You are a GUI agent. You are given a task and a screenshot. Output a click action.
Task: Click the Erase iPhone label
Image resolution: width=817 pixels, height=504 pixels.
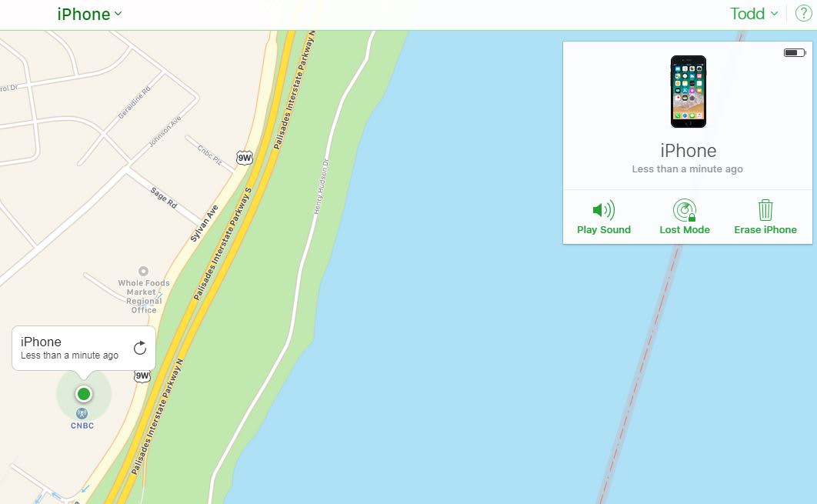[765, 230]
